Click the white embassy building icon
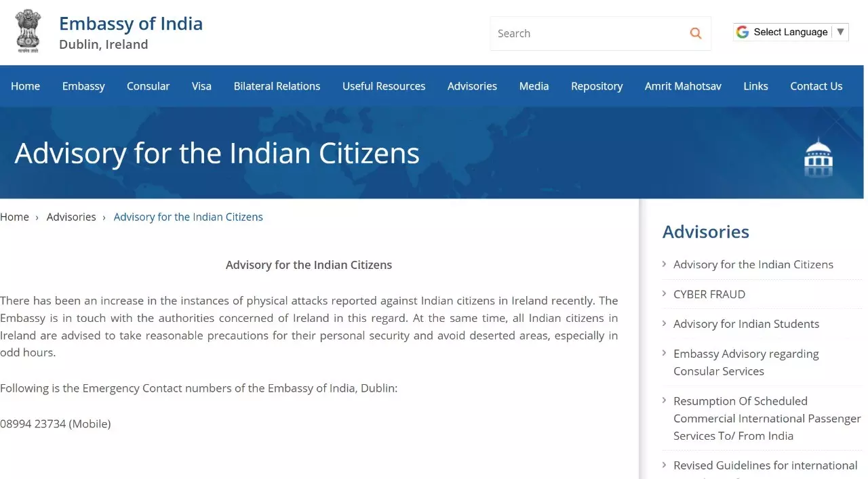 point(818,157)
